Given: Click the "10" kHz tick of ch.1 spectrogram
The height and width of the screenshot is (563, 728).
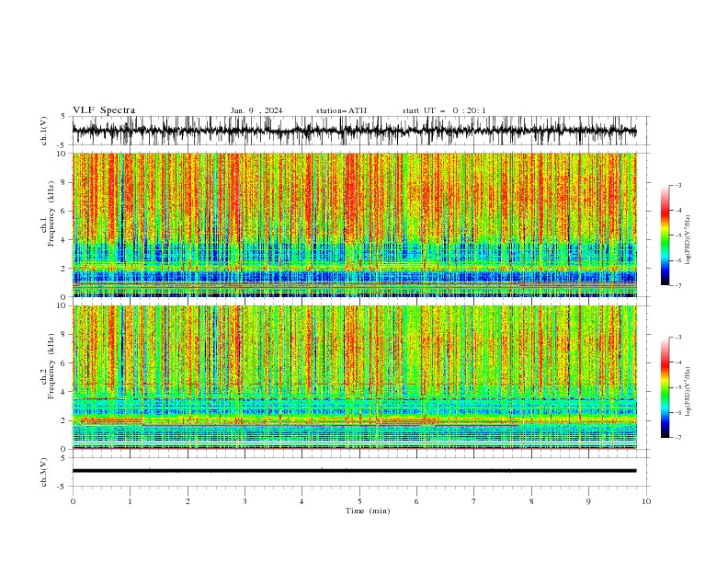Looking at the screenshot, I should pyautogui.click(x=62, y=154).
